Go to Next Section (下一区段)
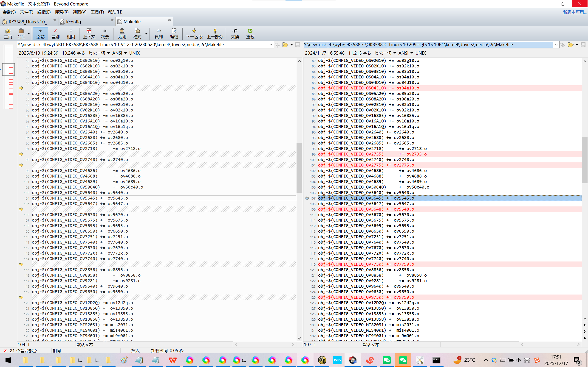 tap(194, 33)
